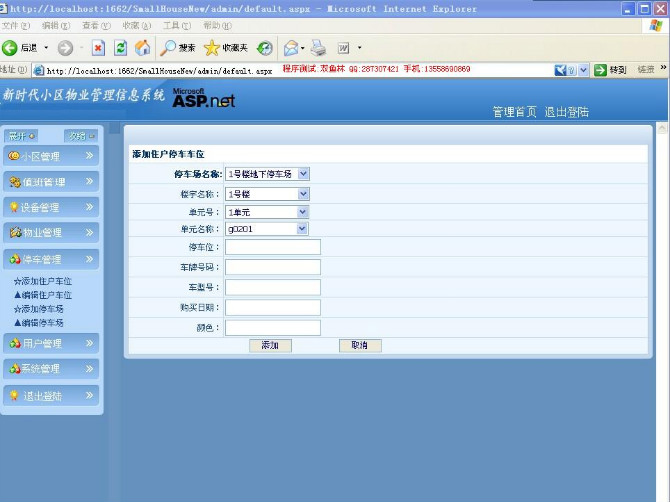Focus the 购买日期 text field

[273, 307]
